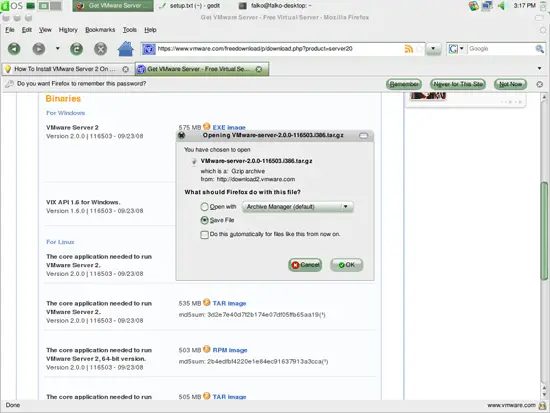Click Never for This Site button

click(458, 84)
